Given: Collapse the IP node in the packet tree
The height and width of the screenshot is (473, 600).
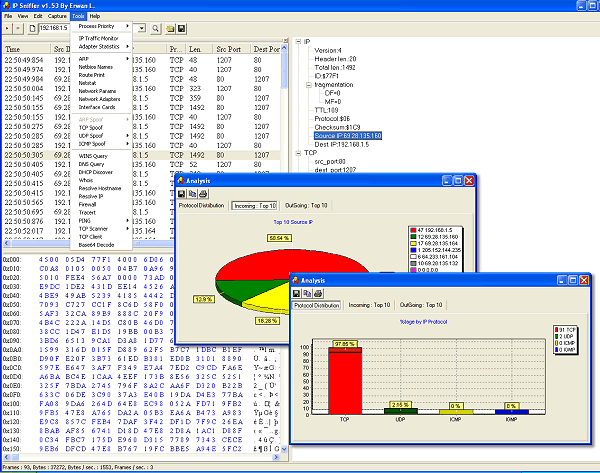Looking at the screenshot, I should (x=298, y=42).
